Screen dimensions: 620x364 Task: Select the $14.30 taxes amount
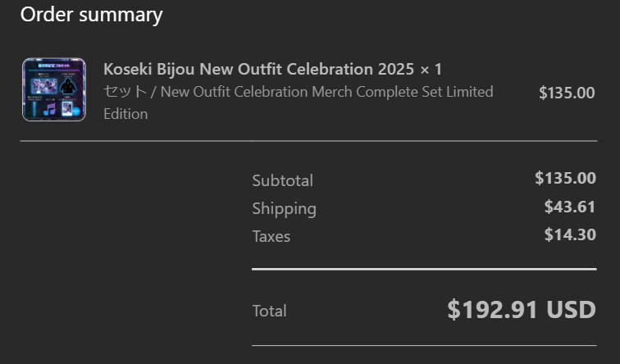(570, 234)
